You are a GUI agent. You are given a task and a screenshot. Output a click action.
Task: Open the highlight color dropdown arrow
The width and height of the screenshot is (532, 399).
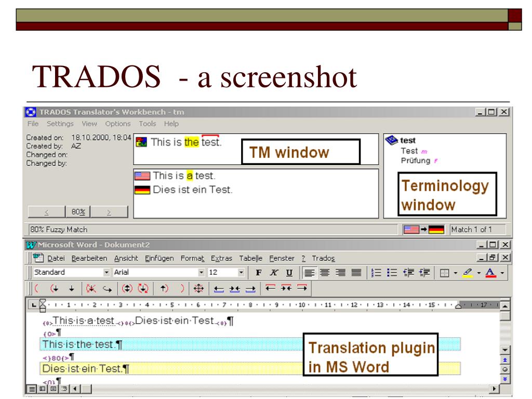478,273
